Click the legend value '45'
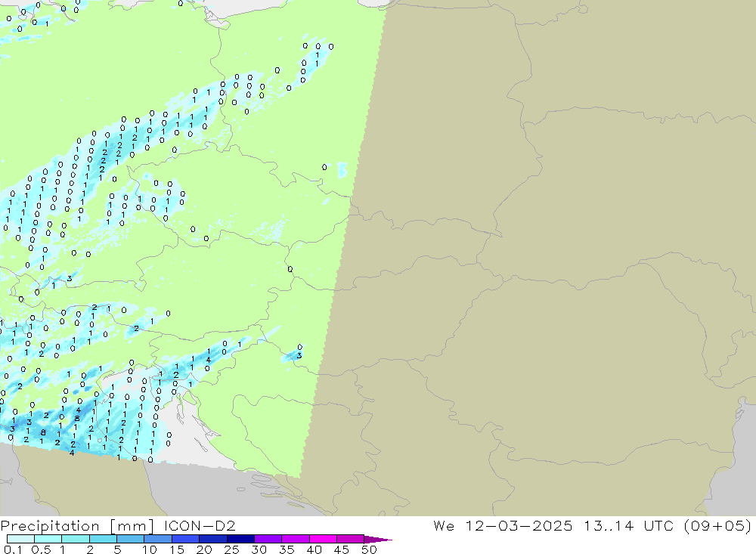The width and height of the screenshot is (756, 554). tap(342, 549)
